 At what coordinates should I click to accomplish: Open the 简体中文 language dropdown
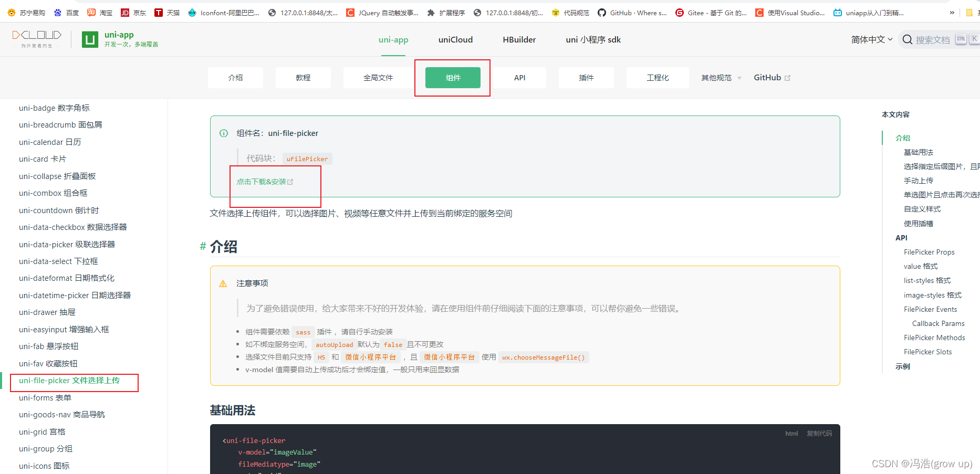point(872,39)
